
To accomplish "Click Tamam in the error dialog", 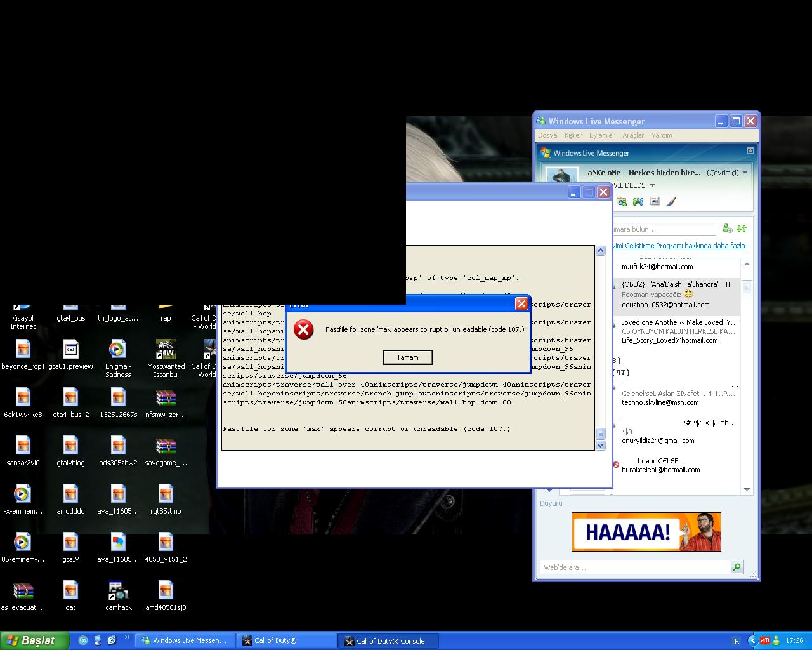I will click(x=407, y=357).
